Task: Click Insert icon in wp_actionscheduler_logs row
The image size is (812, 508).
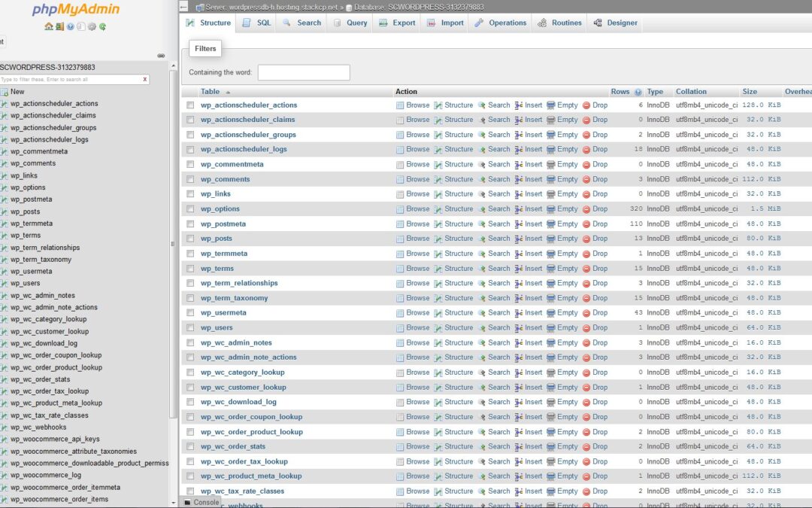Action: pyautogui.click(x=518, y=149)
